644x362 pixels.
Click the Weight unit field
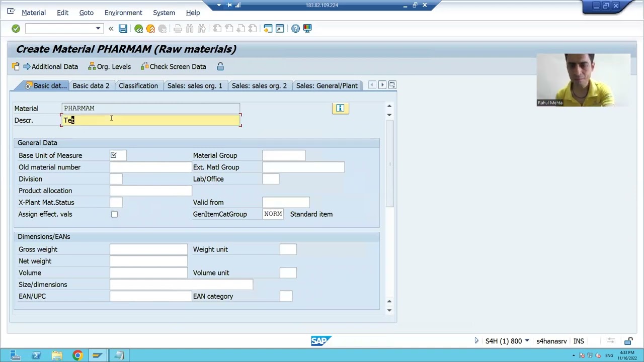coord(288,249)
